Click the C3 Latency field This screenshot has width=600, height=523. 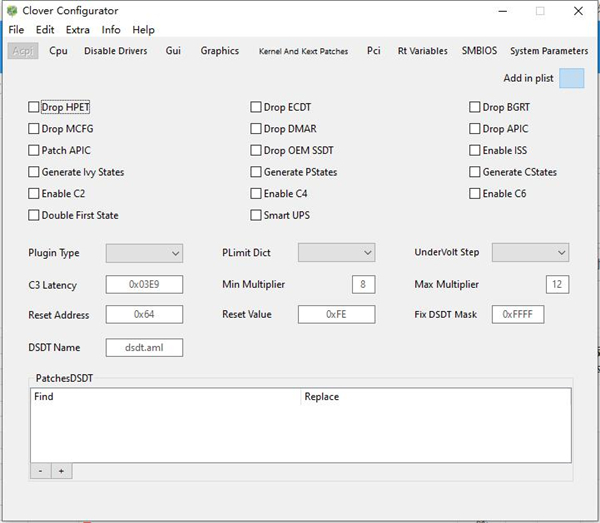click(x=144, y=285)
